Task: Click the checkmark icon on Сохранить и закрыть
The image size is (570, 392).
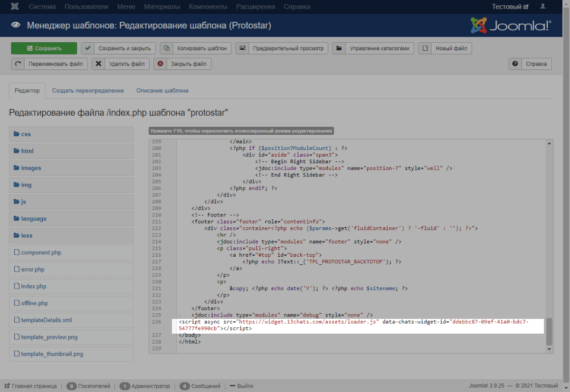Action: (87, 48)
